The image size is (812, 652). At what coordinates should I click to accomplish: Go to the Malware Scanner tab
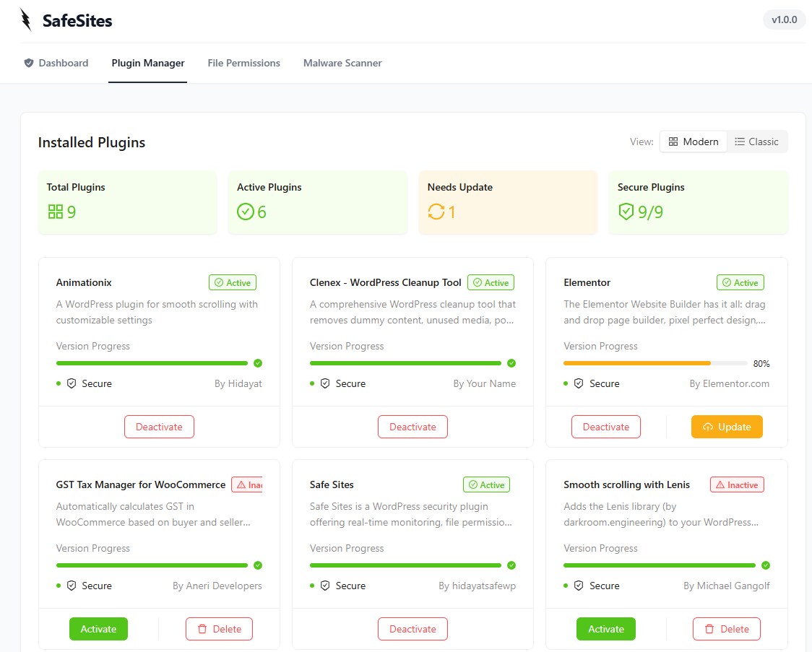point(342,63)
